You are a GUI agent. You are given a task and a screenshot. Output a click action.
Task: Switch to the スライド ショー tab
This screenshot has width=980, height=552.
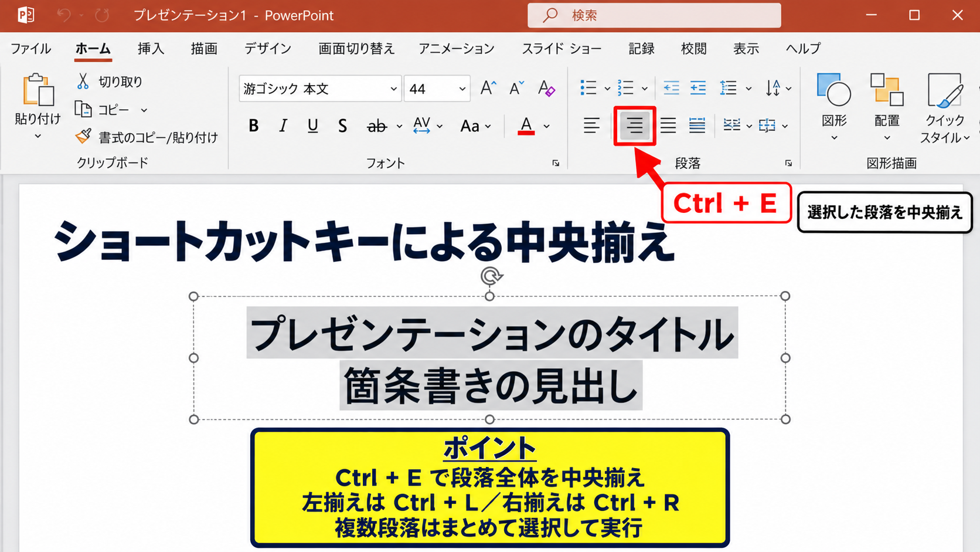click(x=562, y=48)
